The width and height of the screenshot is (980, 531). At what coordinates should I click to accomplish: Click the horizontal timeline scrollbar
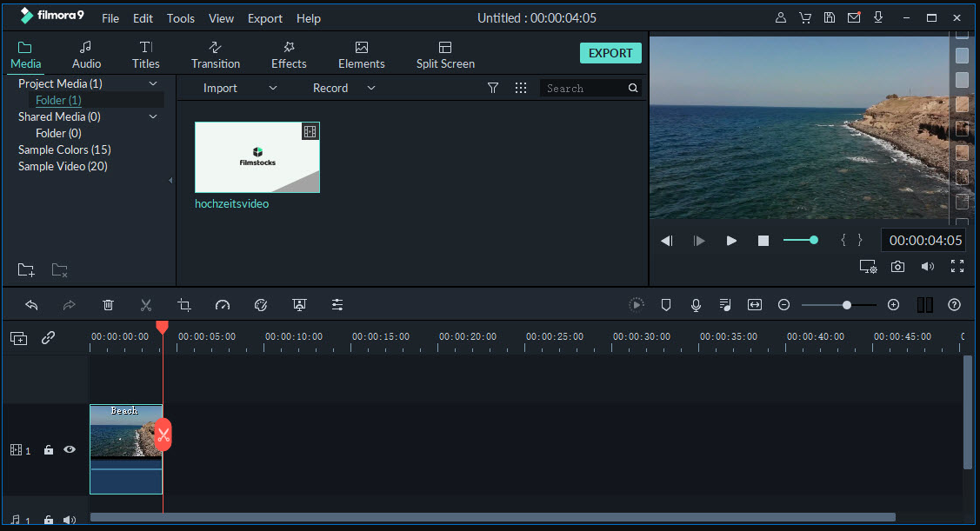tap(492, 517)
